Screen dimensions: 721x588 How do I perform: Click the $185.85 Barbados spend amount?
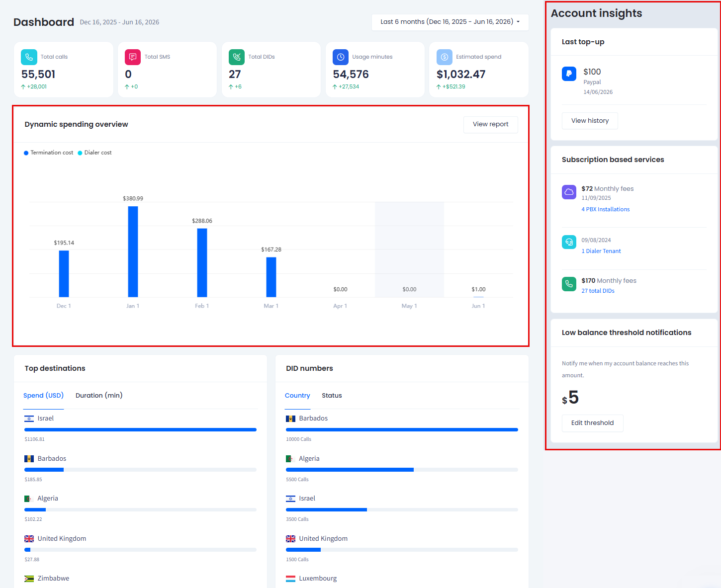click(x=33, y=480)
